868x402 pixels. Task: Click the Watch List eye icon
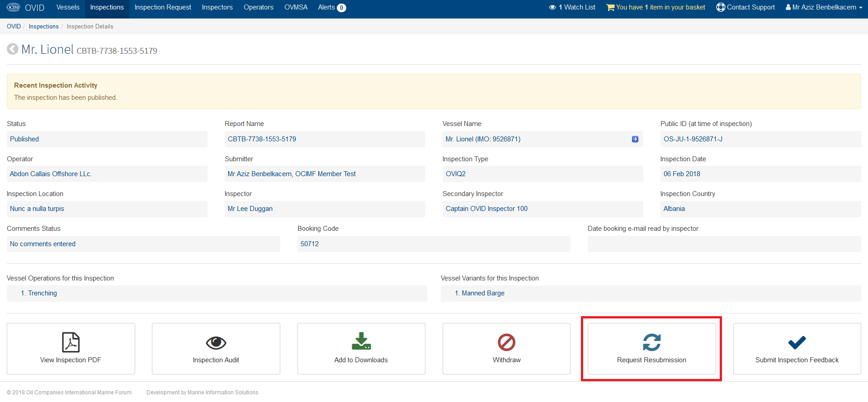point(552,7)
